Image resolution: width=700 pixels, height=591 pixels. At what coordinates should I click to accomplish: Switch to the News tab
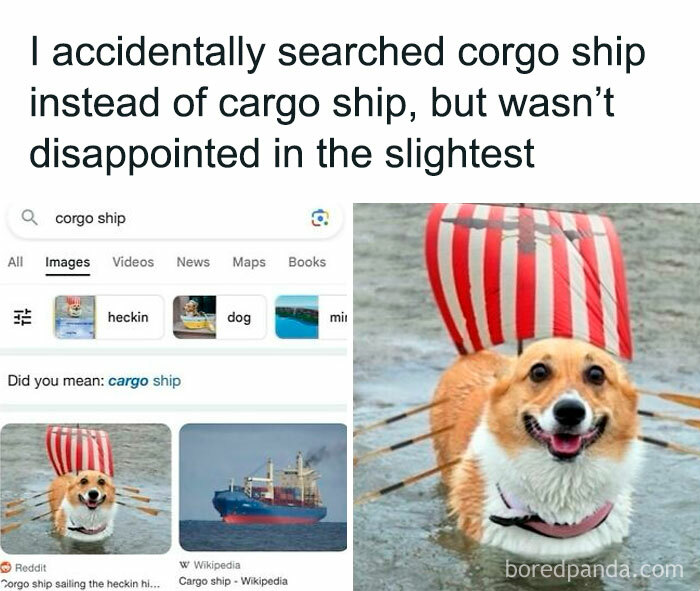click(193, 262)
